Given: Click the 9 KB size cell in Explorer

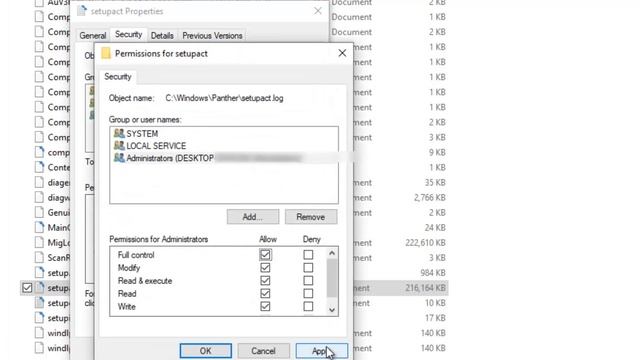Looking at the screenshot, I should tap(437, 153).
